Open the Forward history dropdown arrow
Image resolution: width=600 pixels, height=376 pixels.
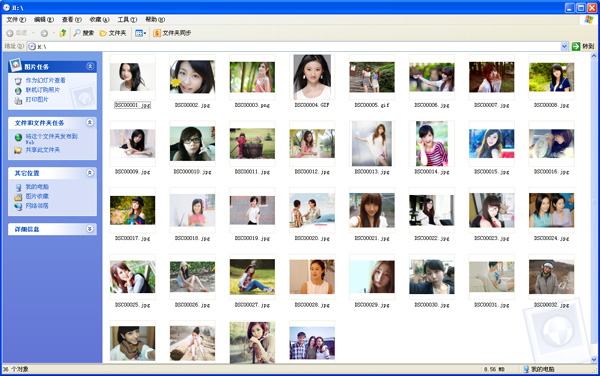[x=53, y=33]
